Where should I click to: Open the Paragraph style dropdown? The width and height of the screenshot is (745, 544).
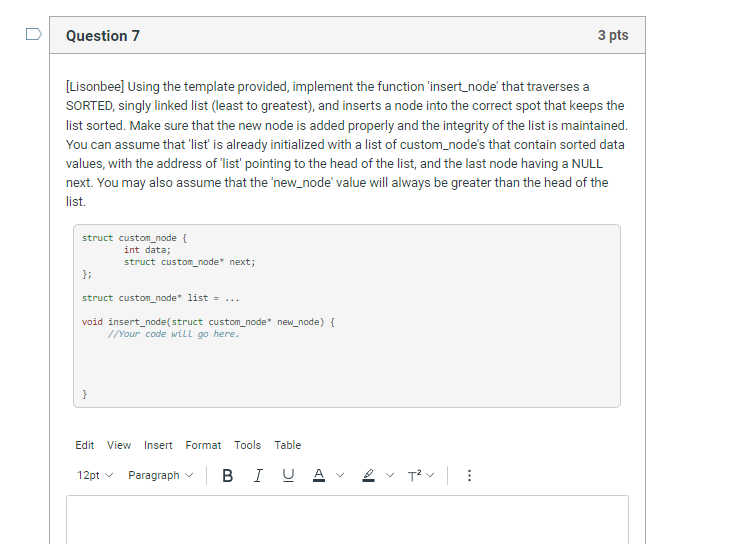pos(161,475)
